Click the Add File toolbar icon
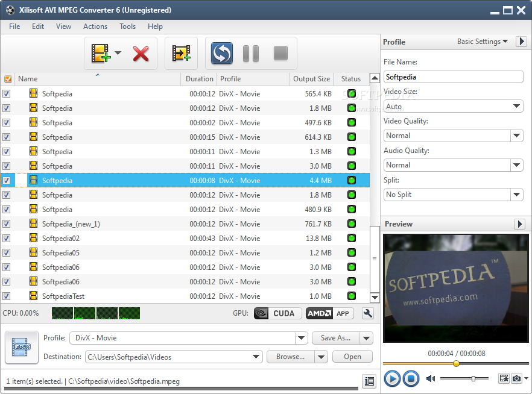This screenshot has height=394, width=532. pyautogui.click(x=101, y=53)
